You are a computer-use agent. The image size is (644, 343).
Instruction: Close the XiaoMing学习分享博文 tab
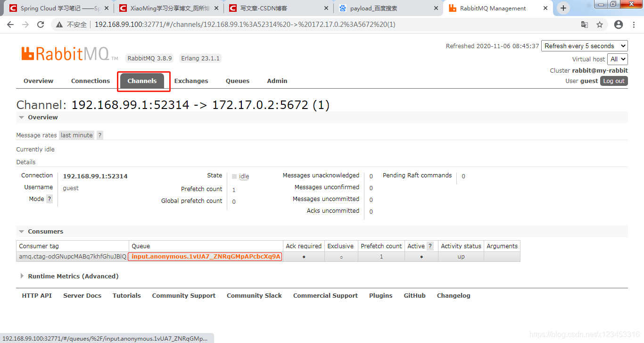pyautogui.click(x=217, y=8)
